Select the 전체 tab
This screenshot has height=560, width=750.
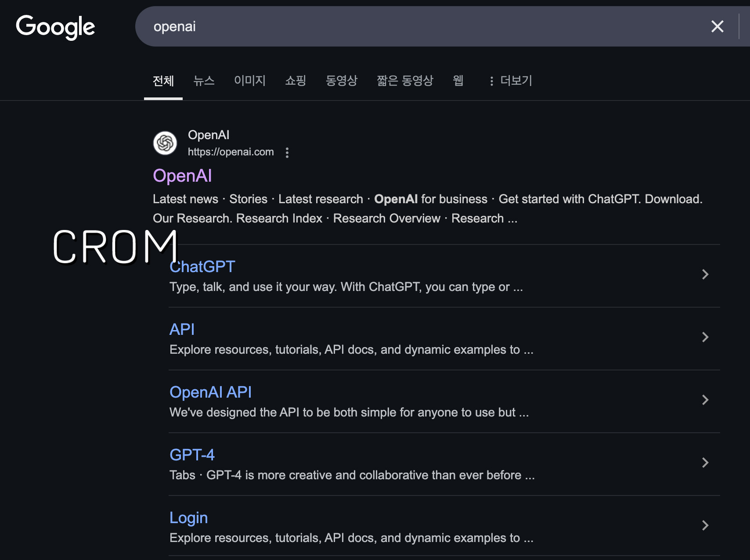pos(163,81)
